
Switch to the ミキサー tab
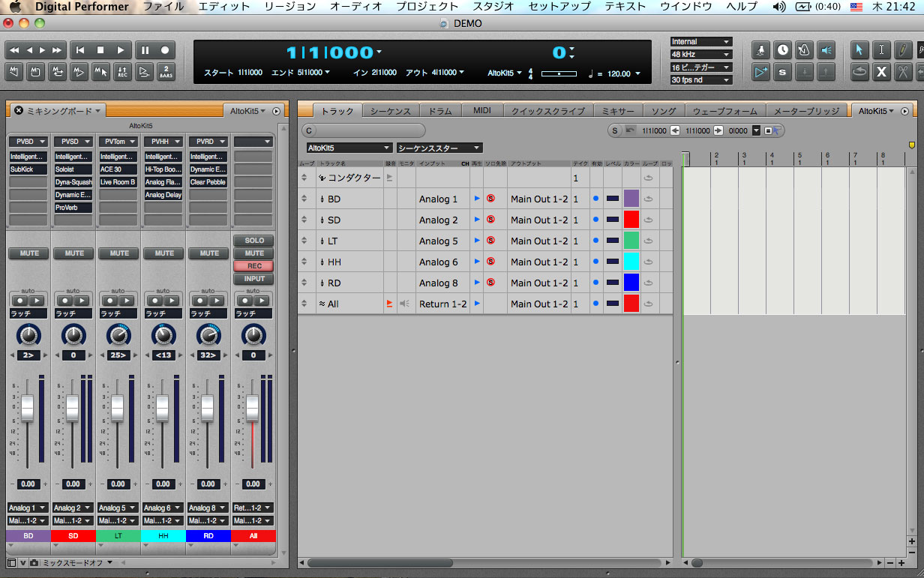point(618,111)
